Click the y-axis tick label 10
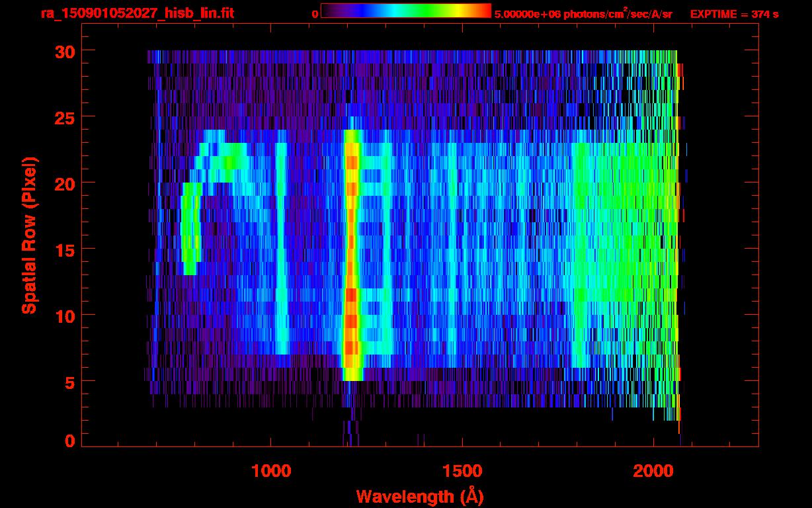812x508 pixels. pos(65,316)
